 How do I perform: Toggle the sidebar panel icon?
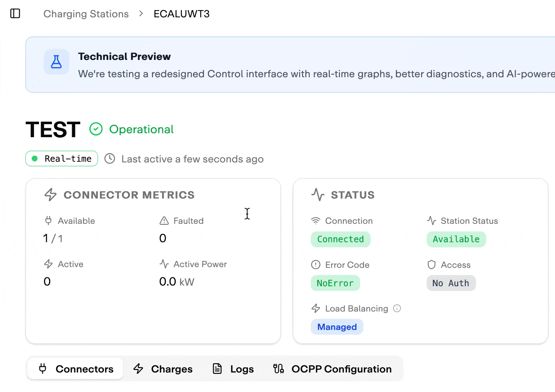tap(15, 14)
